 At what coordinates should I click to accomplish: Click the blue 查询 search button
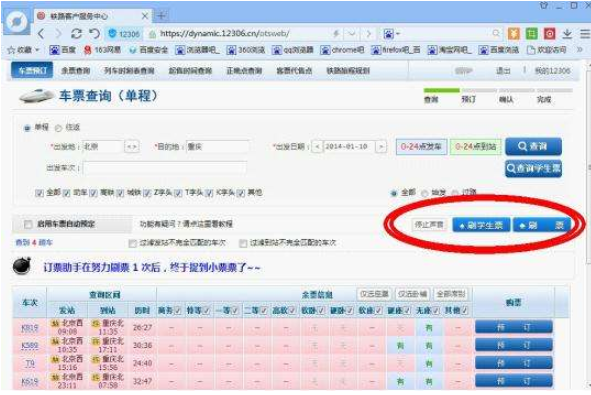coord(533,146)
